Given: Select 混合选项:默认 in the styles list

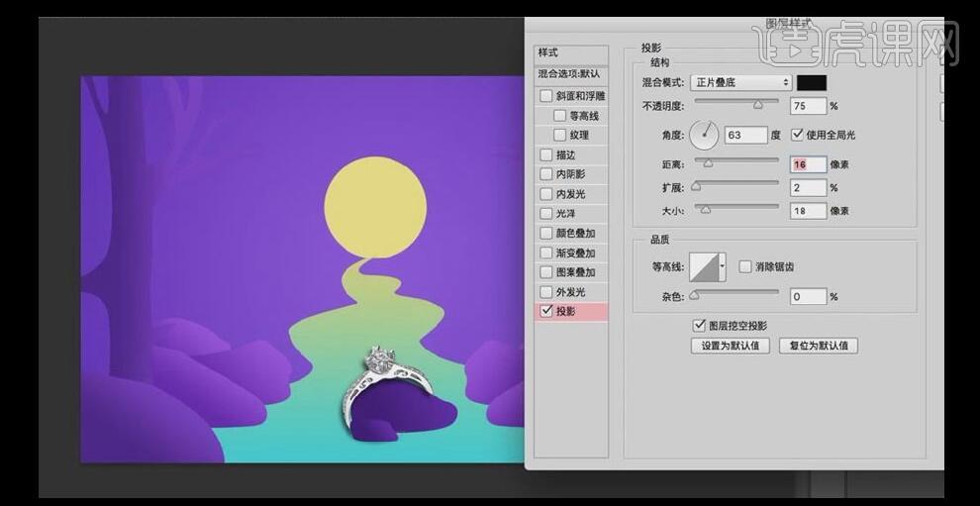Looking at the screenshot, I should pyautogui.click(x=570, y=73).
